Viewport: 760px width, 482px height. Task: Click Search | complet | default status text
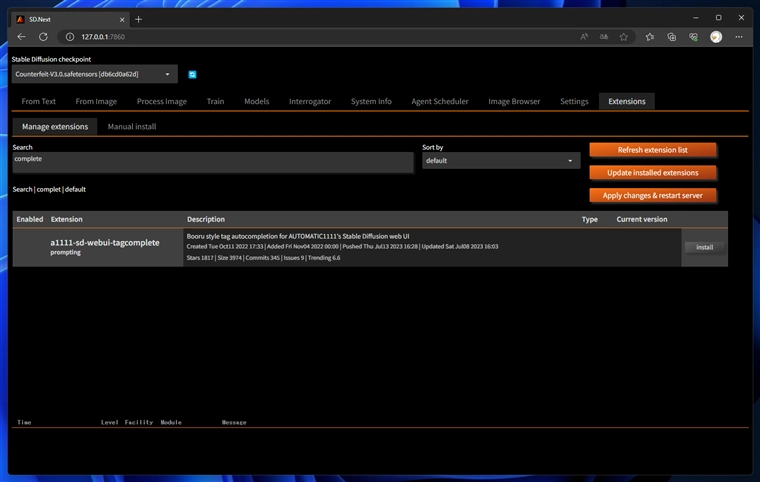coord(49,190)
